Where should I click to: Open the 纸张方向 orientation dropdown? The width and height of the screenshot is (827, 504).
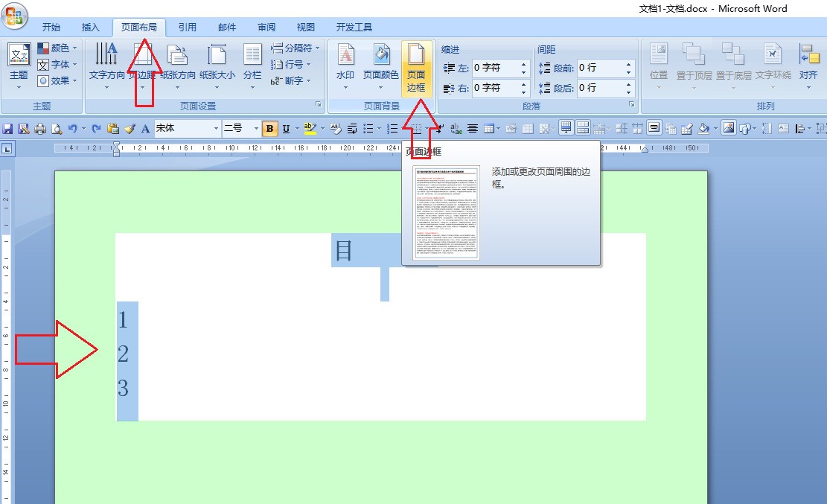click(178, 66)
